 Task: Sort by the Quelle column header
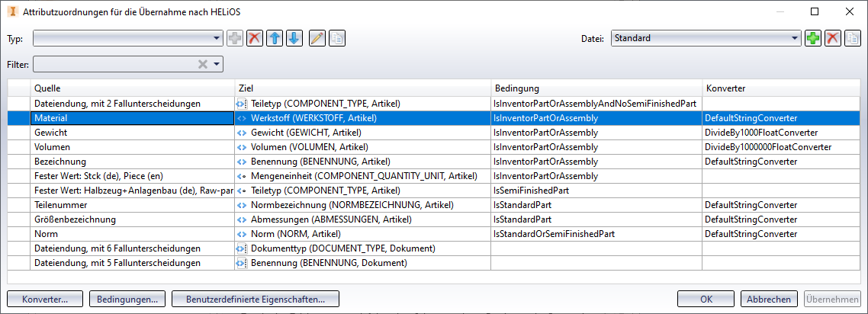pyautogui.click(x=132, y=88)
